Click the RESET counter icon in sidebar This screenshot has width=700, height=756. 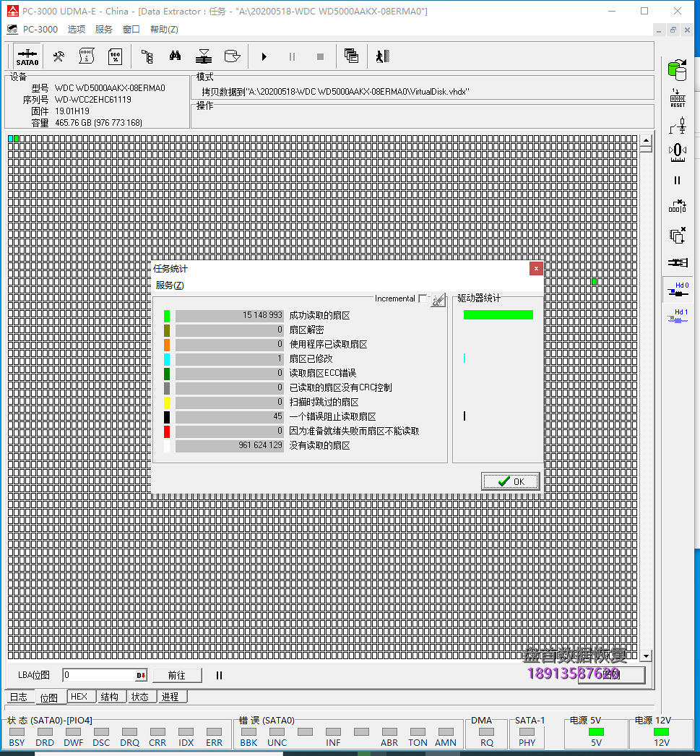(677, 99)
